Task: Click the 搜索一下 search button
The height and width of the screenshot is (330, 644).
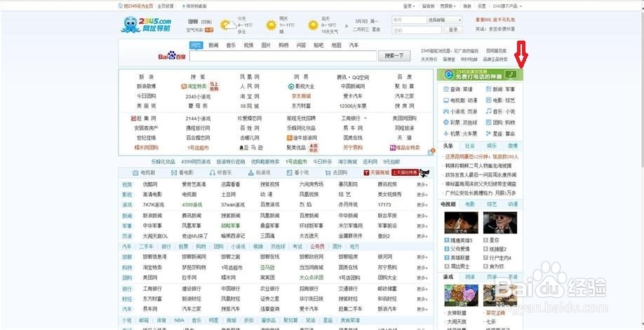Action: [394, 56]
